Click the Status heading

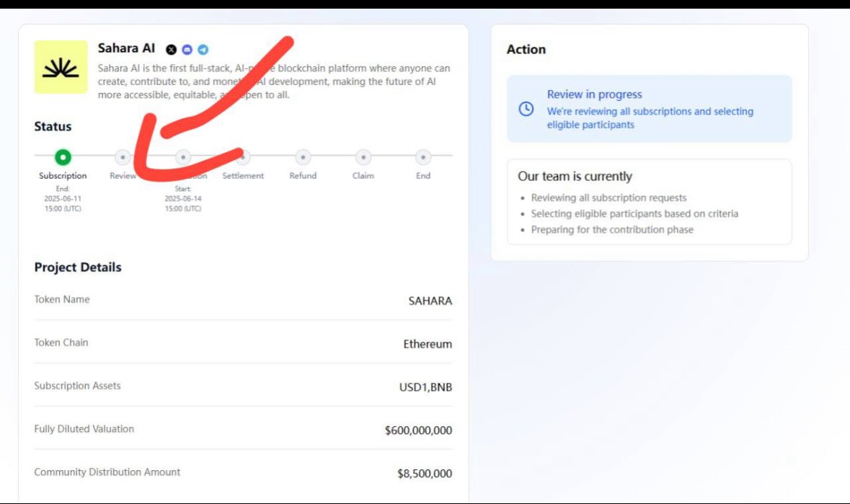click(x=53, y=126)
